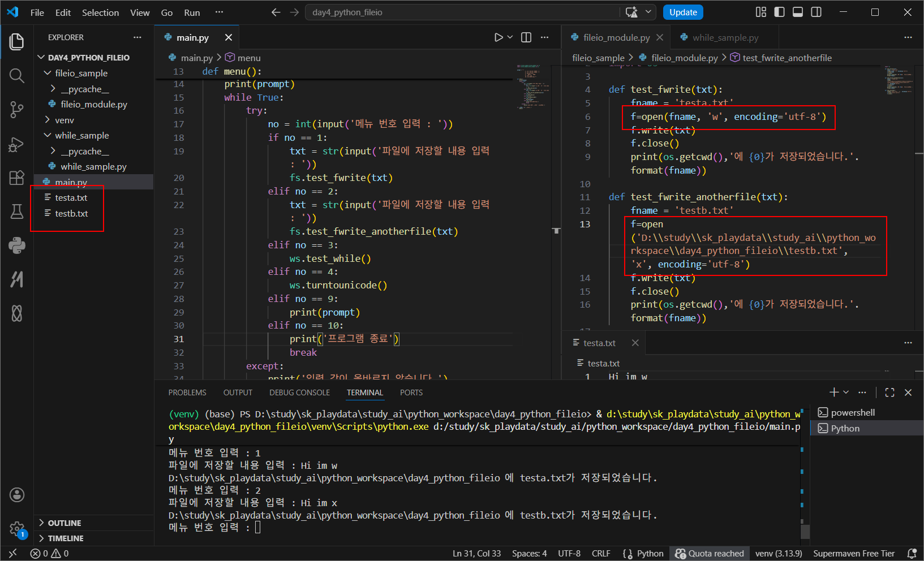The image size is (924, 561).
Task: Switch to DEBUG CONSOLE tab
Action: pos(299,392)
